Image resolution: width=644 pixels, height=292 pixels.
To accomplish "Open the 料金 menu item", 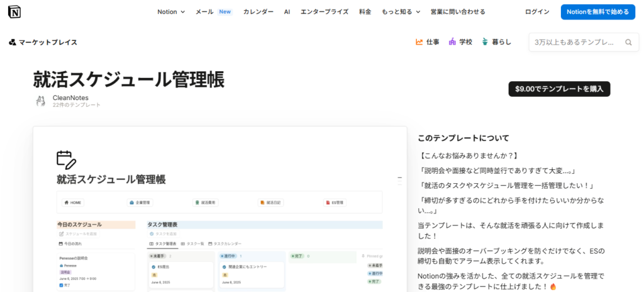I will pos(365,12).
